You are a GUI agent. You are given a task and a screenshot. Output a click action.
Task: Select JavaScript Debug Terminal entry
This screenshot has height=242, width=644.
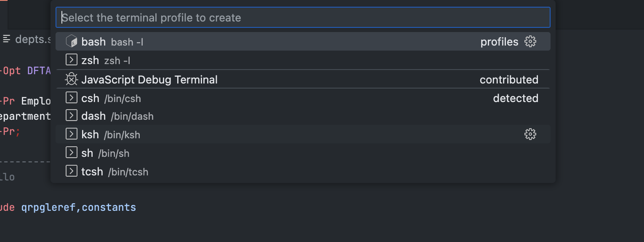303,79
